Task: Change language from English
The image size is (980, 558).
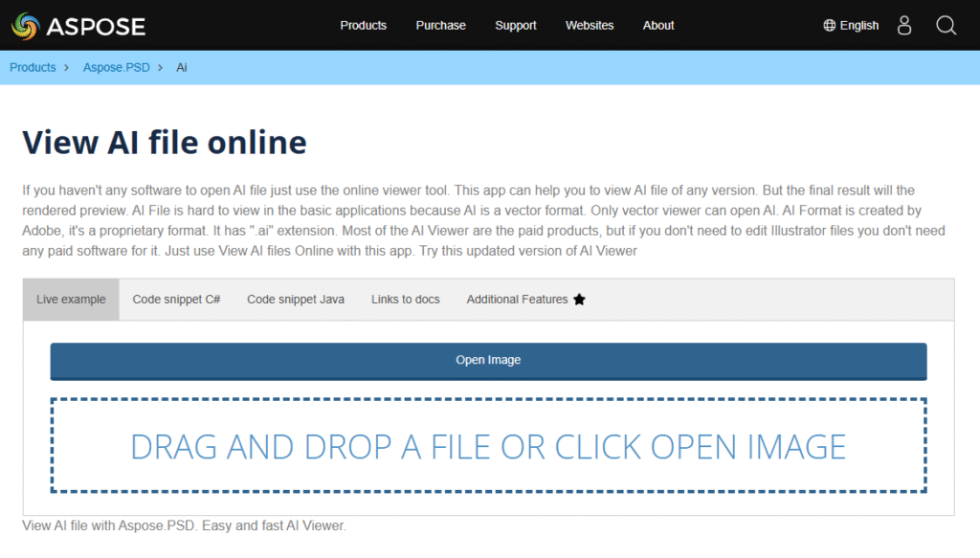Action: 858,26
